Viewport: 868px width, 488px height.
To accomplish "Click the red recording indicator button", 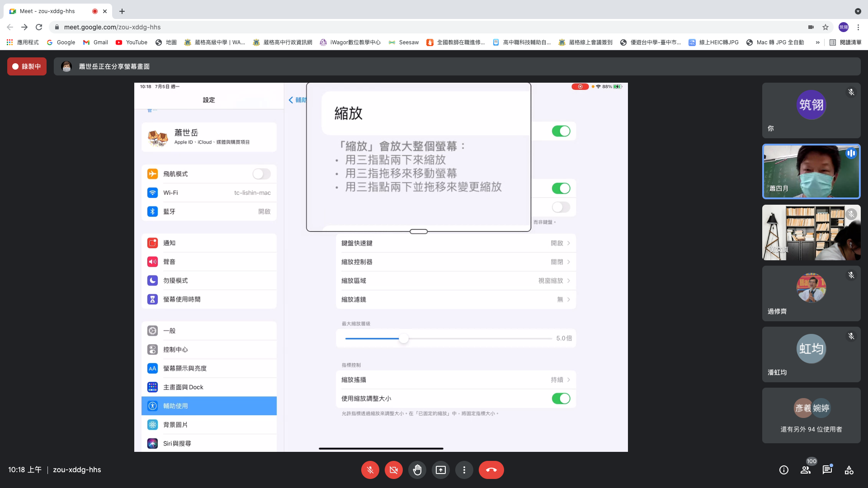I will click(27, 66).
